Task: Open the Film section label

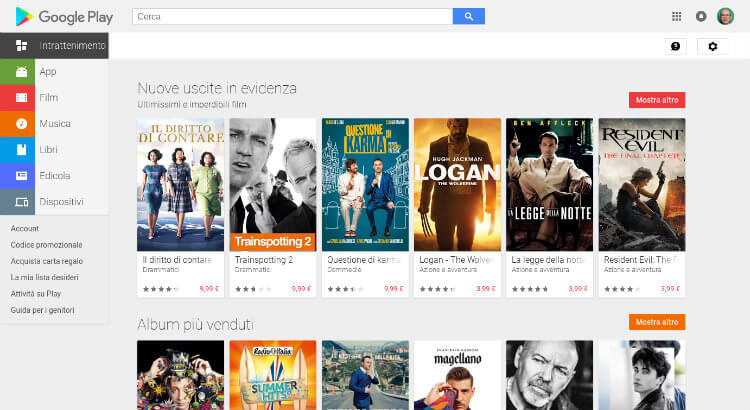Action: [49, 98]
